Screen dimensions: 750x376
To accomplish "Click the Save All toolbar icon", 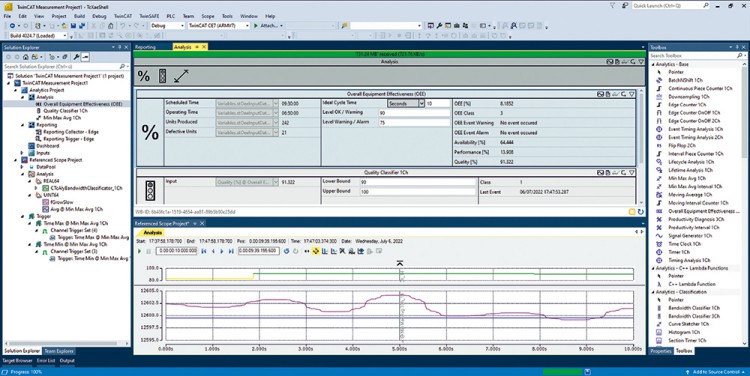I will click(x=81, y=26).
